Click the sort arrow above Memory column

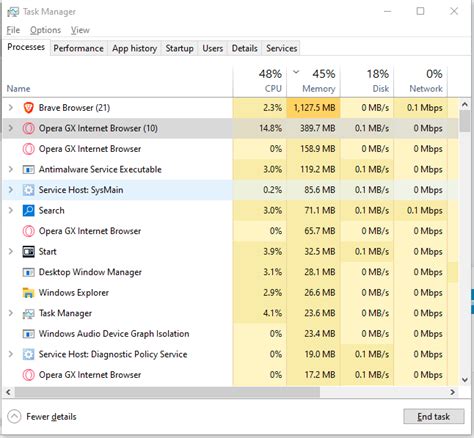(x=296, y=72)
